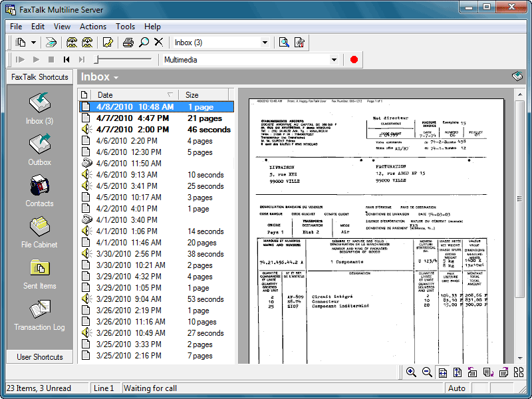Viewport: 532px width, 399px height.
Task: Sort messages by the Date column
Action: point(135,95)
